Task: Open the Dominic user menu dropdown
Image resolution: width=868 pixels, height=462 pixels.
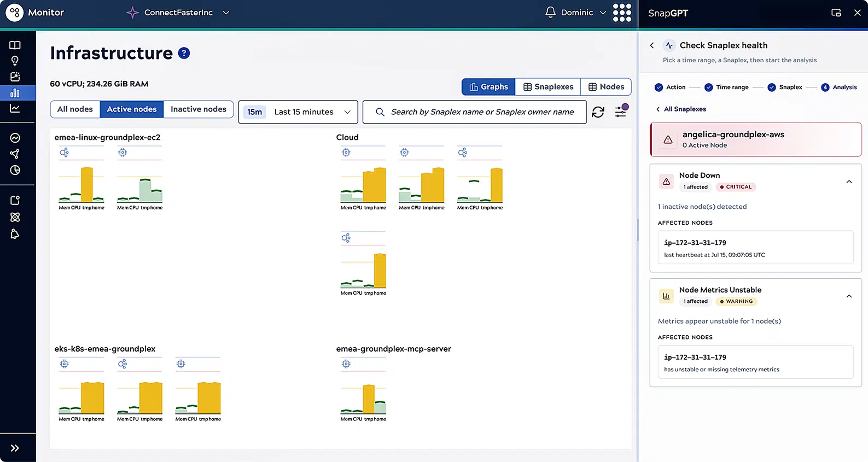Action: 584,12
